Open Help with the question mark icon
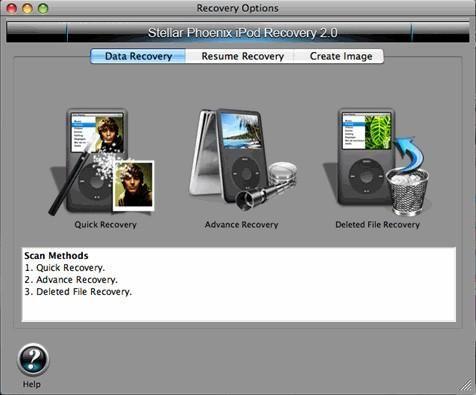 (33, 360)
